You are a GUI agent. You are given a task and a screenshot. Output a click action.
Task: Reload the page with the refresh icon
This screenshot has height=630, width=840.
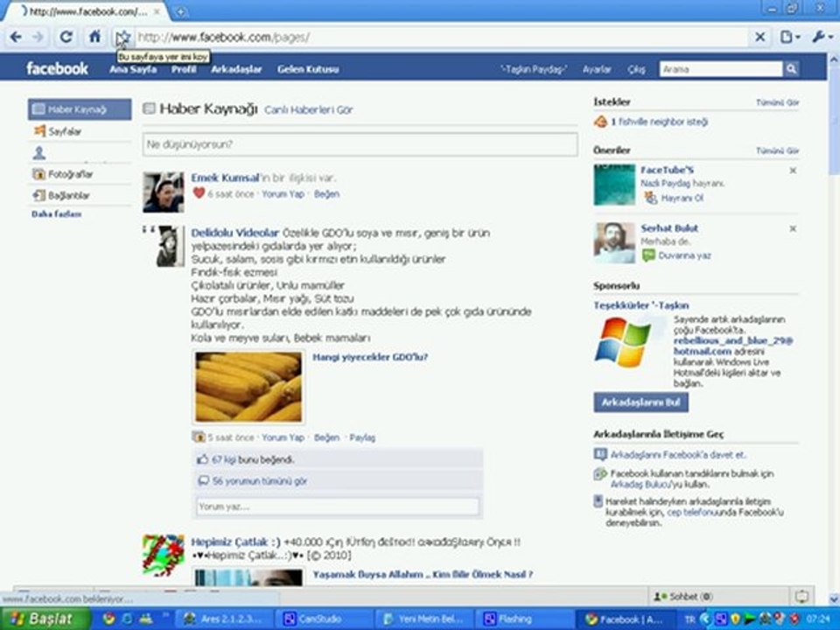click(66, 37)
